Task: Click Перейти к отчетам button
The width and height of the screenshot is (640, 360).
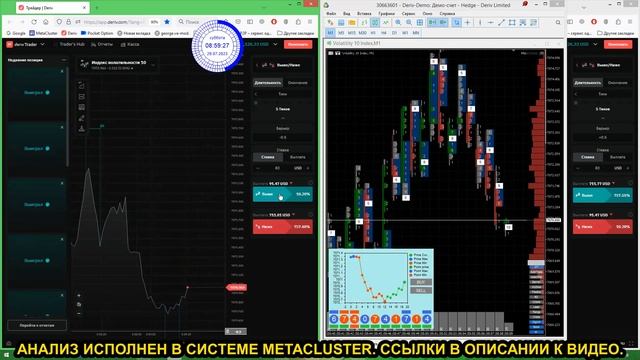Action: [37, 325]
